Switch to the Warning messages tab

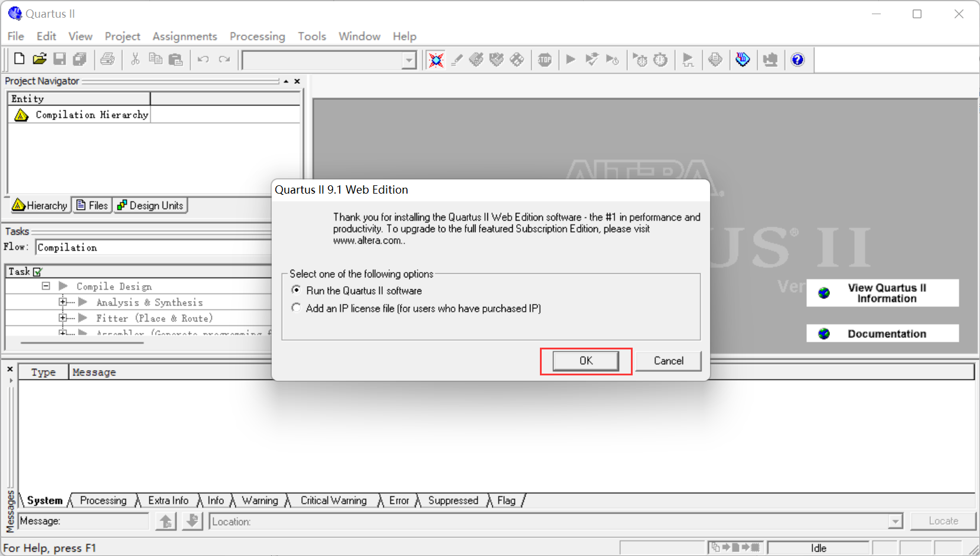click(260, 501)
